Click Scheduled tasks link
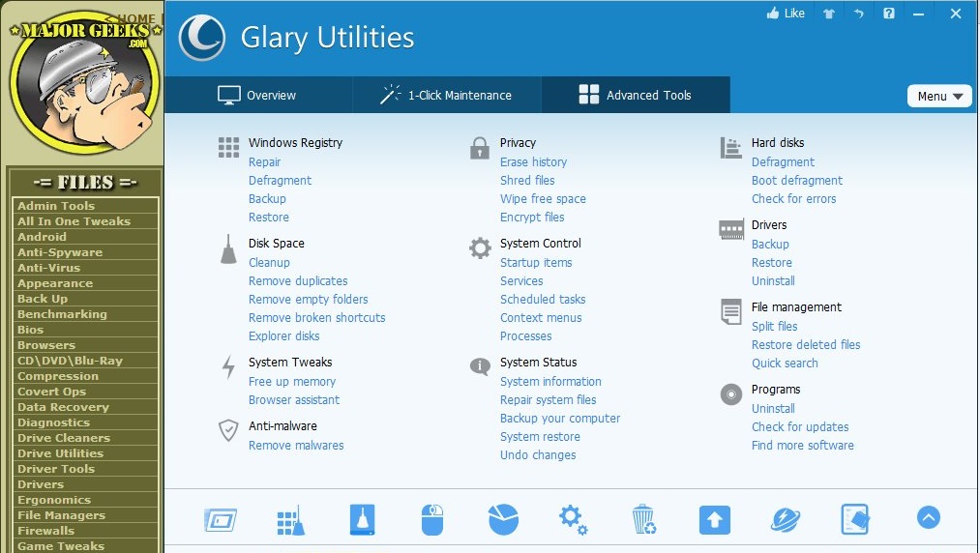 point(543,299)
